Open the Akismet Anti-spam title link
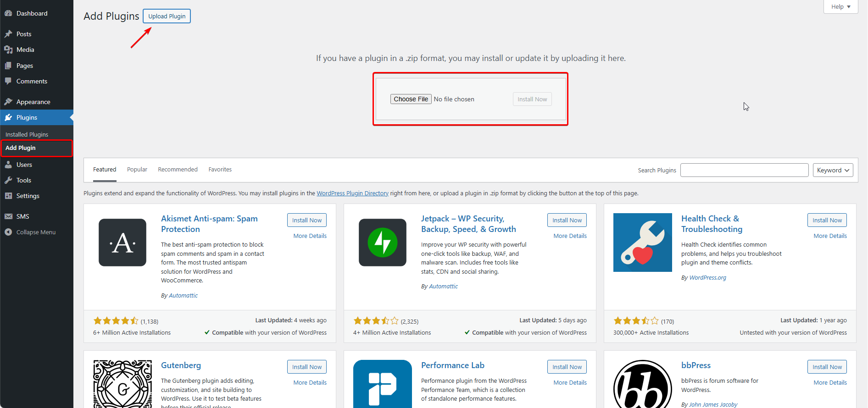 [209, 224]
